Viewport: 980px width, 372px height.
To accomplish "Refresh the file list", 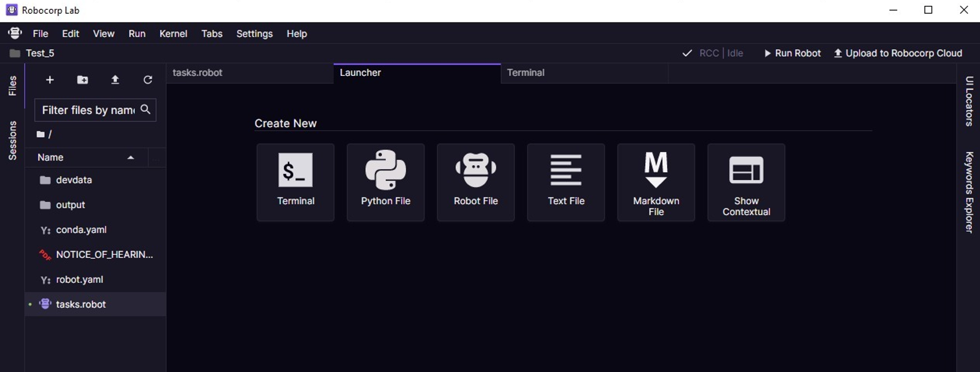I will [x=148, y=80].
